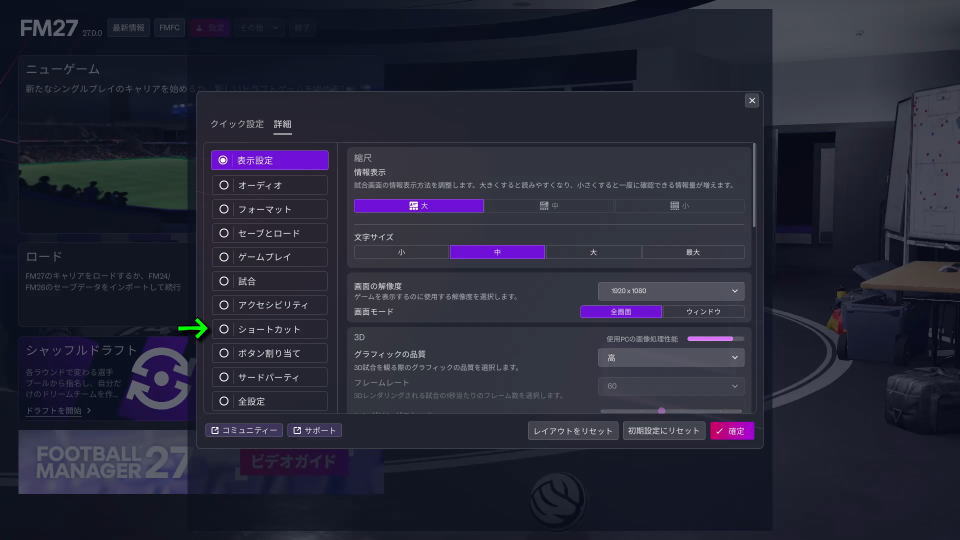
Task: Set text size to 中
Action: tap(497, 252)
